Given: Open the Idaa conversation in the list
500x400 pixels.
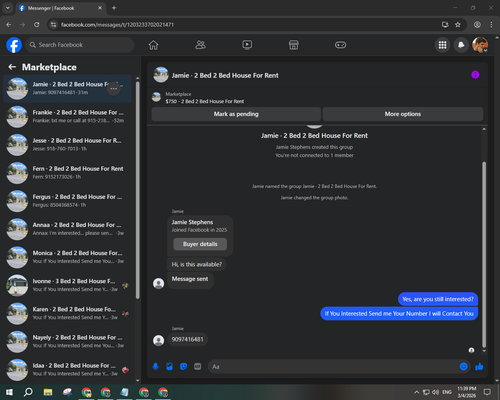Looking at the screenshot, I should [68, 370].
